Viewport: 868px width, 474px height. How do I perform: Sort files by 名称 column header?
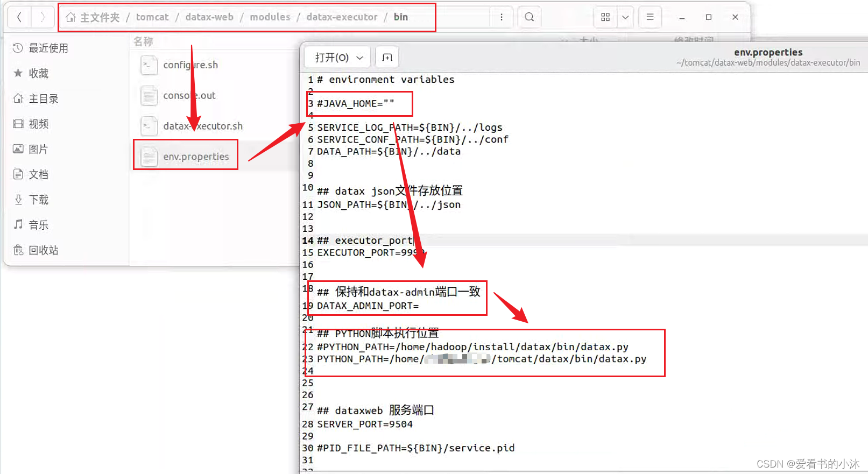tap(144, 41)
